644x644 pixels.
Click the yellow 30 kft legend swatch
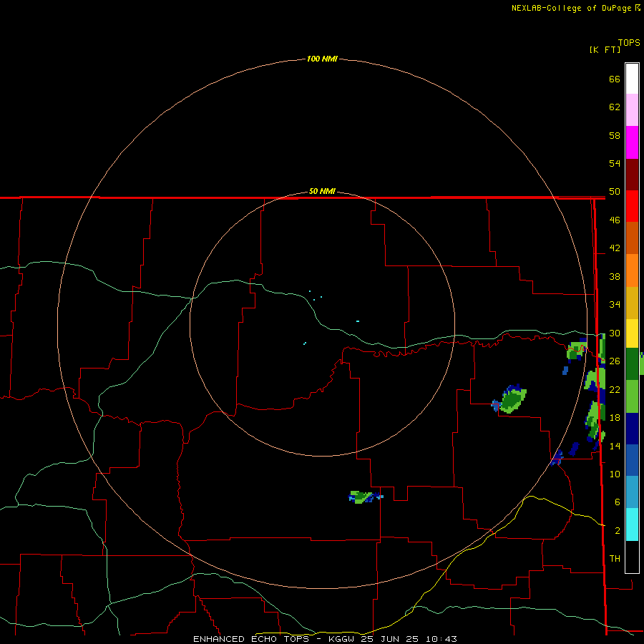click(x=632, y=333)
